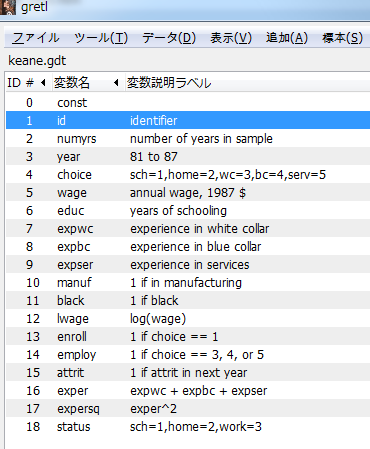Select the const variable row
The height and width of the screenshot is (449, 370).
click(x=188, y=102)
